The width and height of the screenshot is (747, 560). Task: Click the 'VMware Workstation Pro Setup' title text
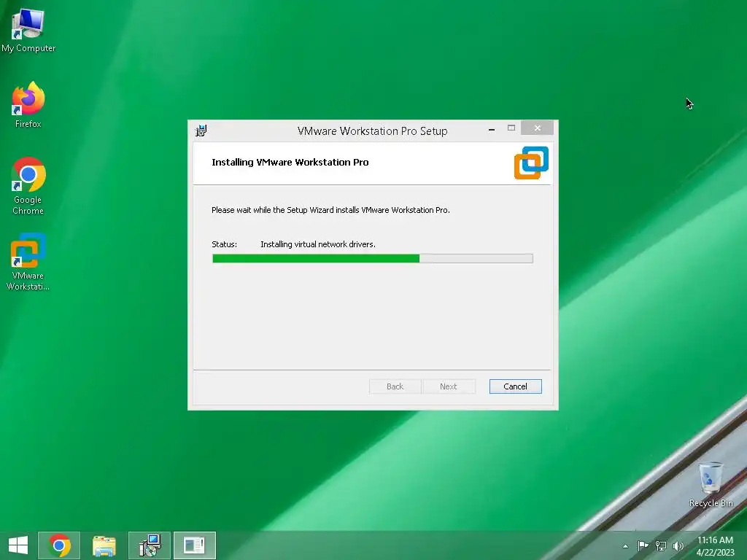pos(373,131)
